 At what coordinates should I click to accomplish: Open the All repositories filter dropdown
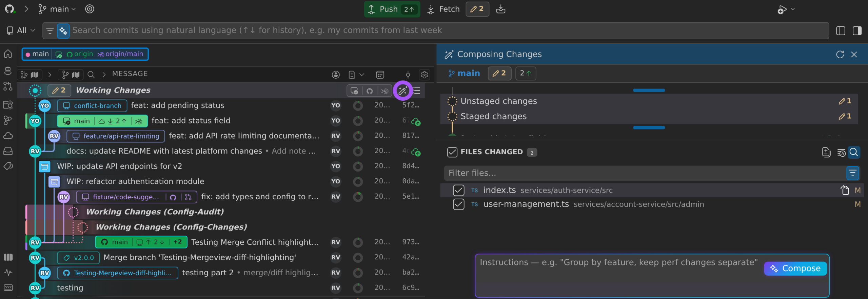21,31
